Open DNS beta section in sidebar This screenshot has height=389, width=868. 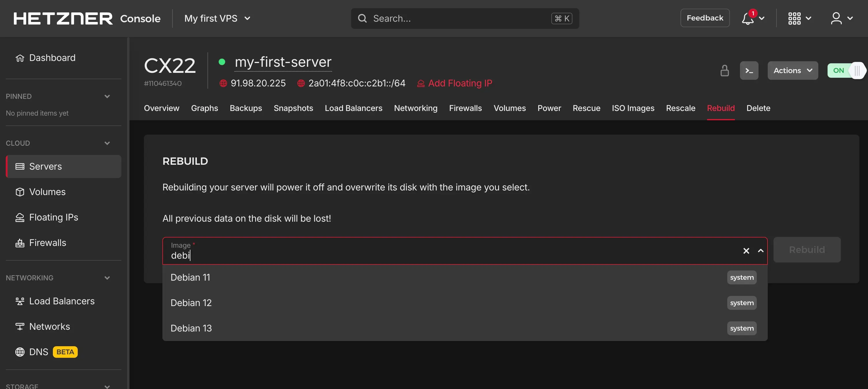click(x=38, y=352)
